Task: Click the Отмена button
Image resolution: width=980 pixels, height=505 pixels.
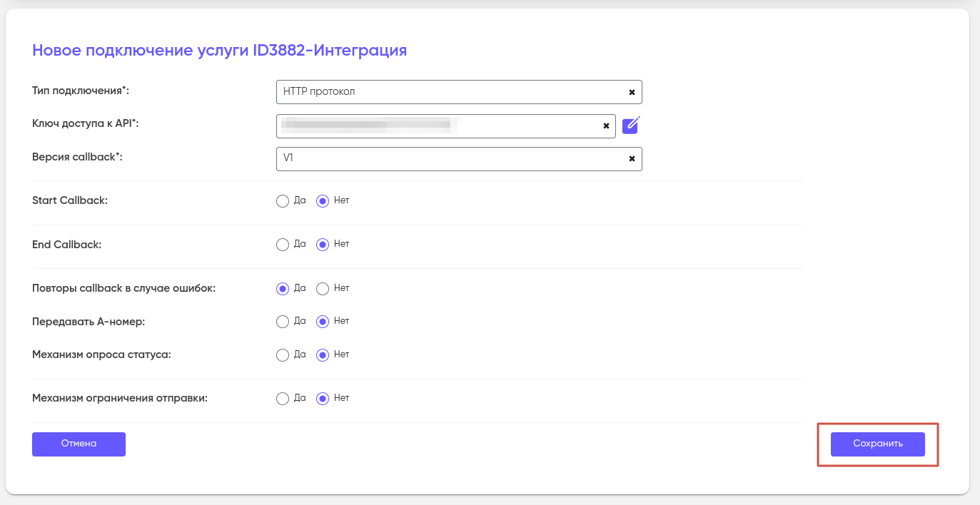Action: click(x=79, y=444)
